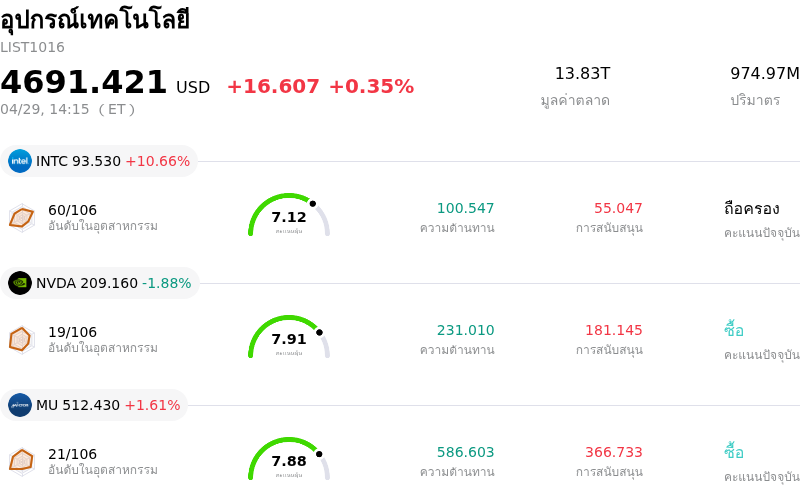The image size is (800, 499).
Task: Click the NVIDIA logo icon
Action: point(20,283)
